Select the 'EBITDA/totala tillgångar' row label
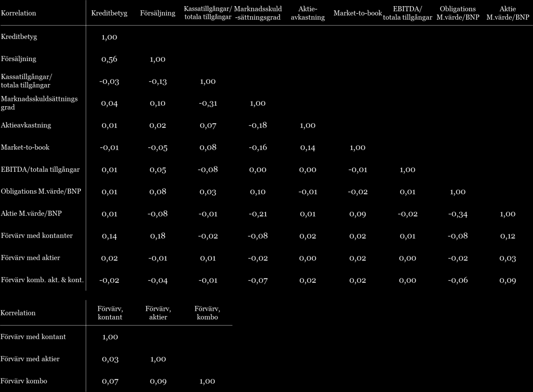This screenshot has height=392, width=533. (40, 169)
